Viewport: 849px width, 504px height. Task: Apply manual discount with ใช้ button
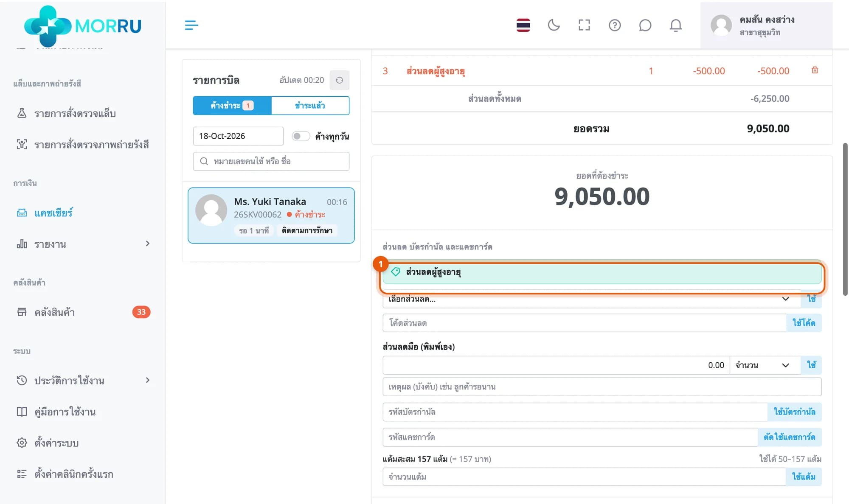(x=811, y=365)
